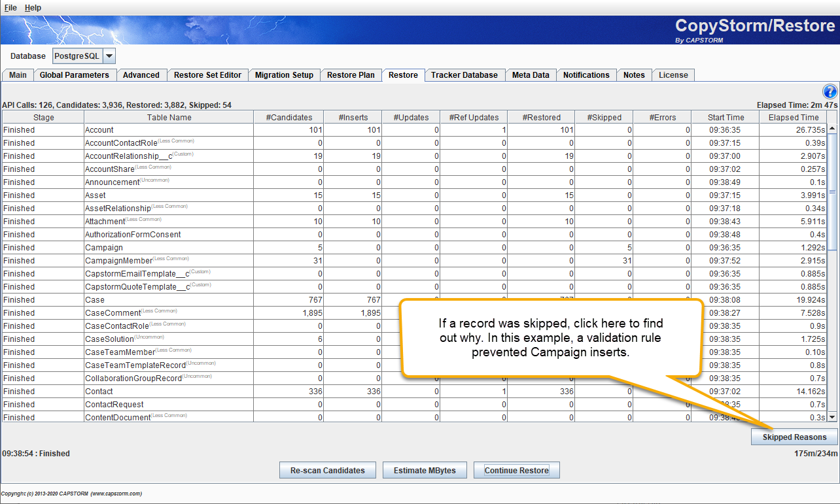
Task: Select the Restore tab
Action: (403, 75)
